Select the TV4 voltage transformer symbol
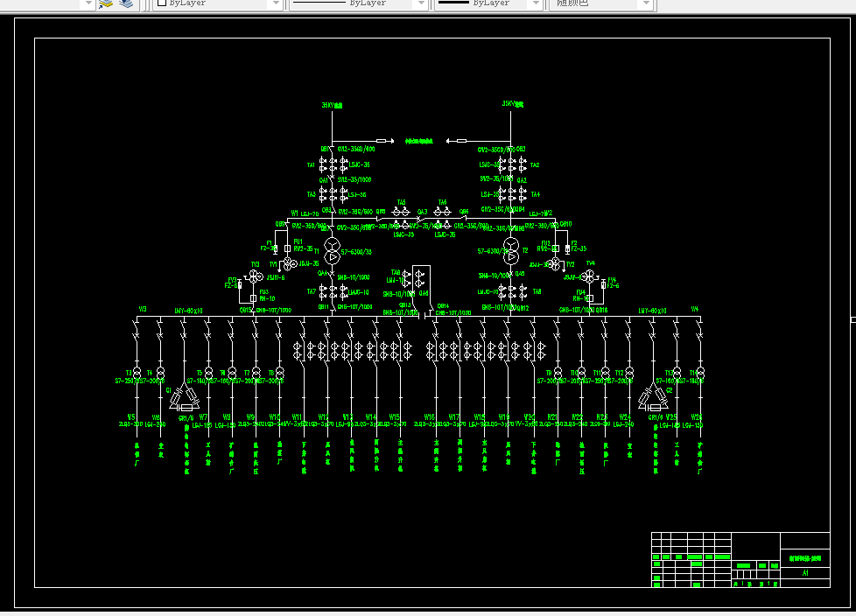The height and width of the screenshot is (616, 856). pos(588,276)
